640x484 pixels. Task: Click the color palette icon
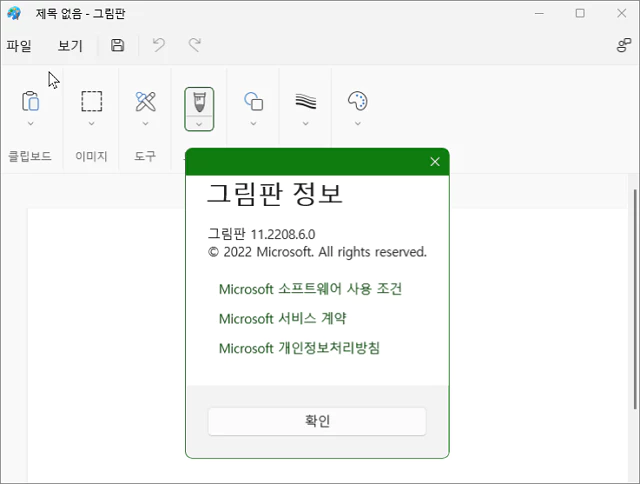pos(358,101)
